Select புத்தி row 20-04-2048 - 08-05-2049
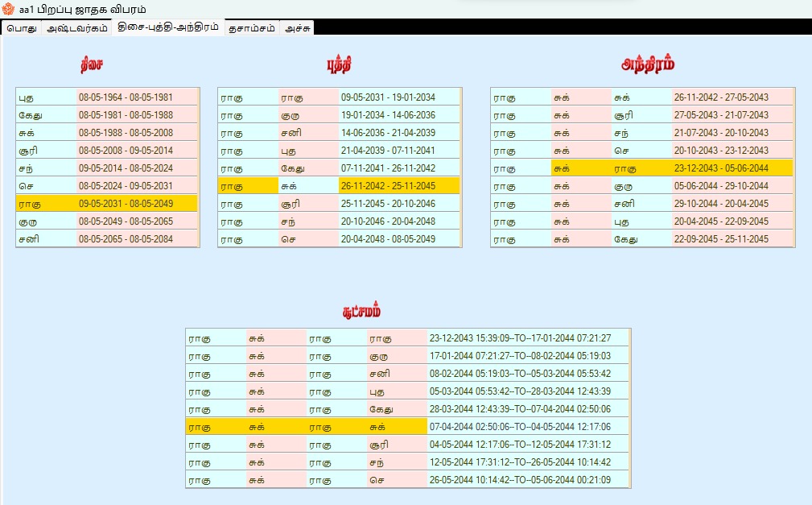The height and width of the screenshot is (505, 812). (339, 239)
